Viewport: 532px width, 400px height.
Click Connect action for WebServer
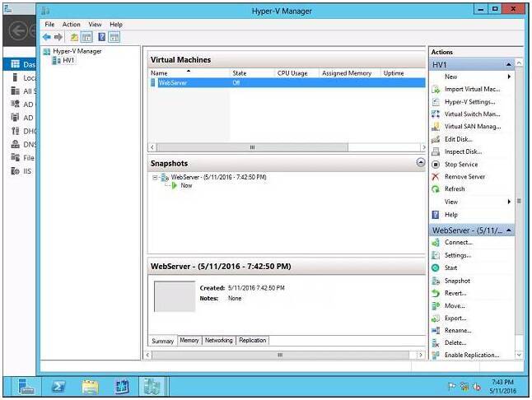[x=459, y=242]
